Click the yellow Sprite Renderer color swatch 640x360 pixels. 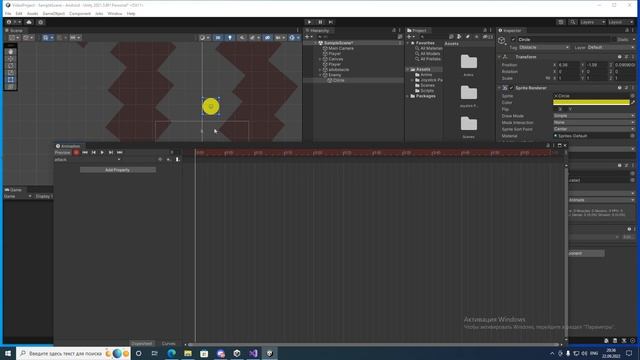click(x=591, y=102)
